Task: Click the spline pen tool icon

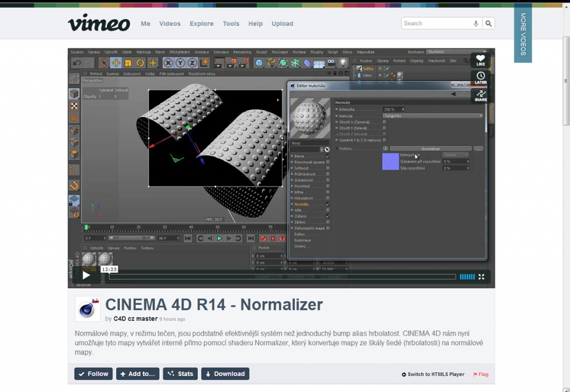Action: 271,63
